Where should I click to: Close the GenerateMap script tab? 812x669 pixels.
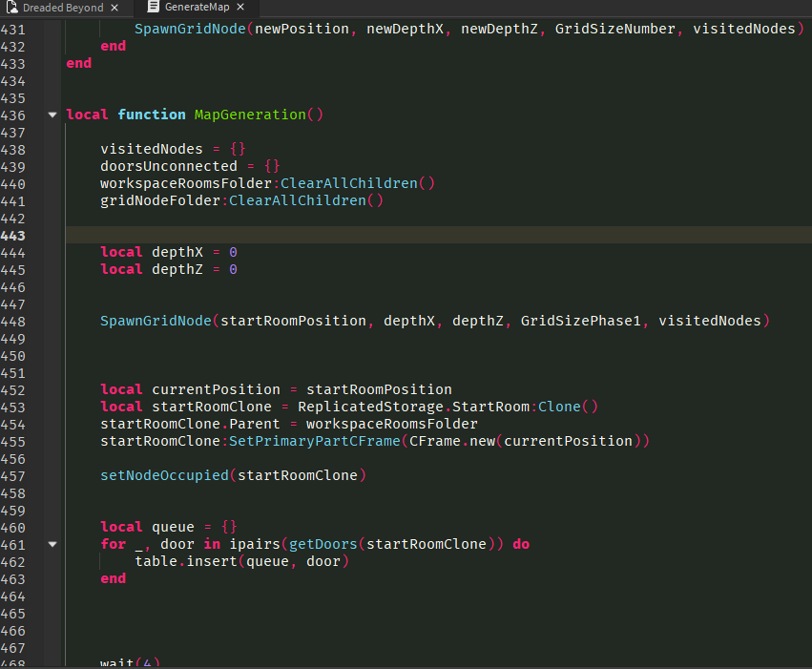tap(240, 8)
